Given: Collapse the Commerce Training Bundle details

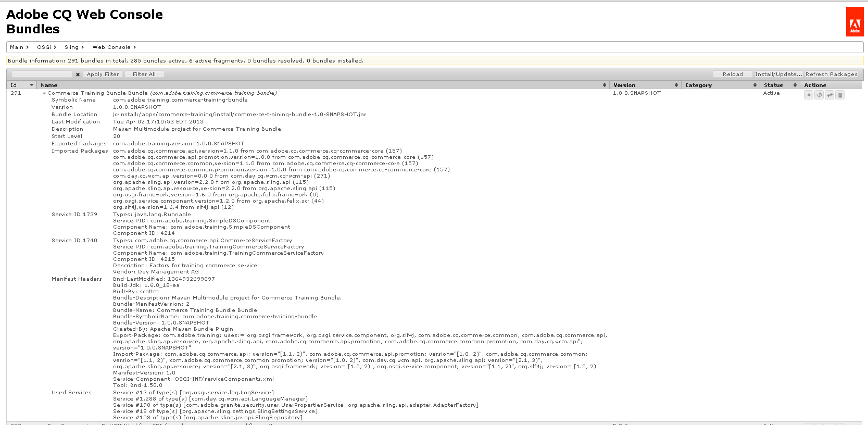Looking at the screenshot, I should coord(44,93).
